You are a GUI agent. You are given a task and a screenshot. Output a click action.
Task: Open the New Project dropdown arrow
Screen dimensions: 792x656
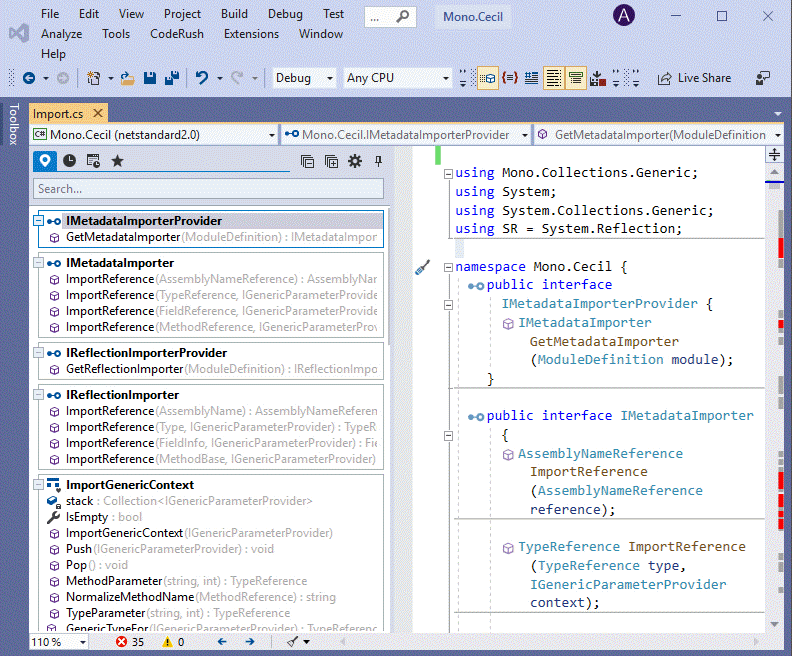[x=110, y=78]
